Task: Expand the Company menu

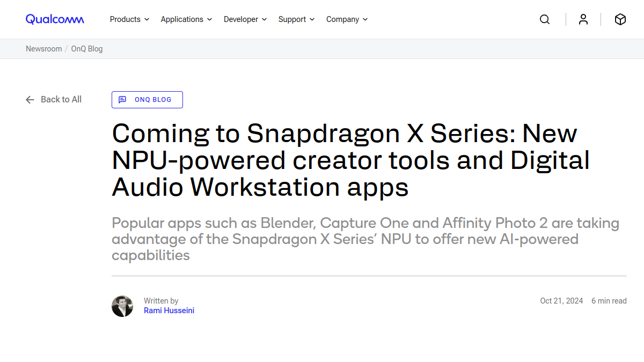Action: point(347,19)
